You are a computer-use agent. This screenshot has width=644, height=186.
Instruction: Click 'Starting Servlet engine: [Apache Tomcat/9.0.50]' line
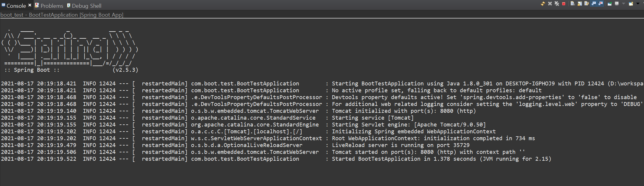pos(409,125)
